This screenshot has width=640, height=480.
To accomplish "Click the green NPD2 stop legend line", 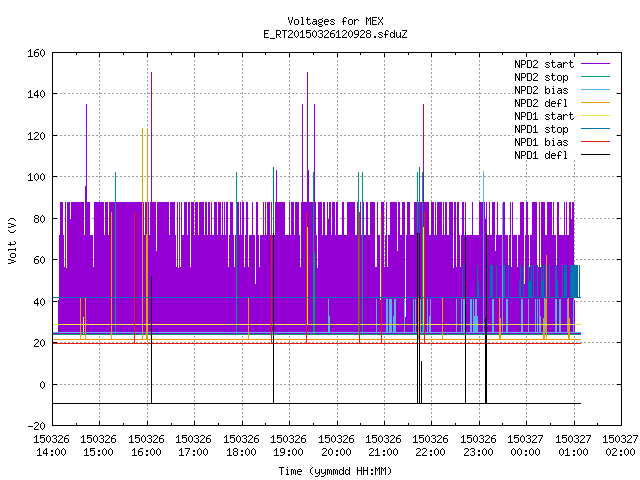I will tap(595, 77).
